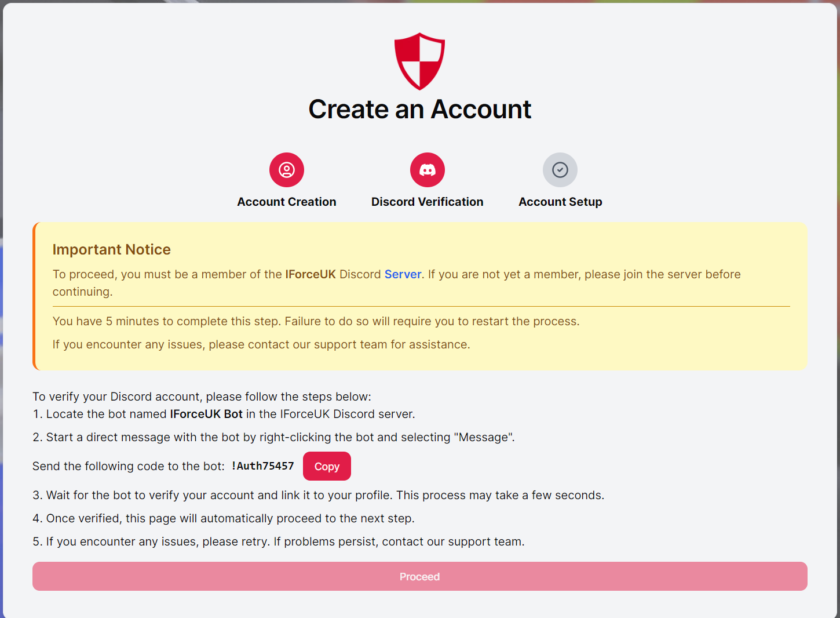Click the Discord Verification step label

[427, 201]
